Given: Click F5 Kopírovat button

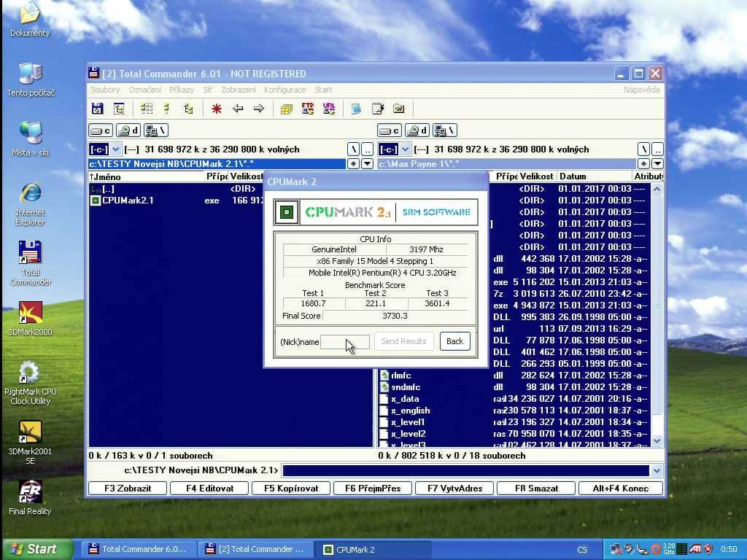Looking at the screenshot, I should click(291, 488).
